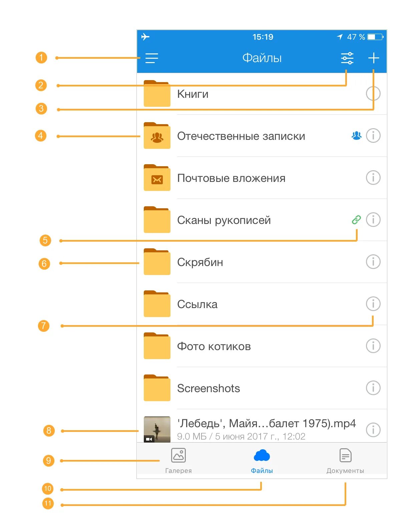This screenshot has width=420, height=529.
Task: Show info for the Лебедь mp4 video
Action: pos(373,430)
